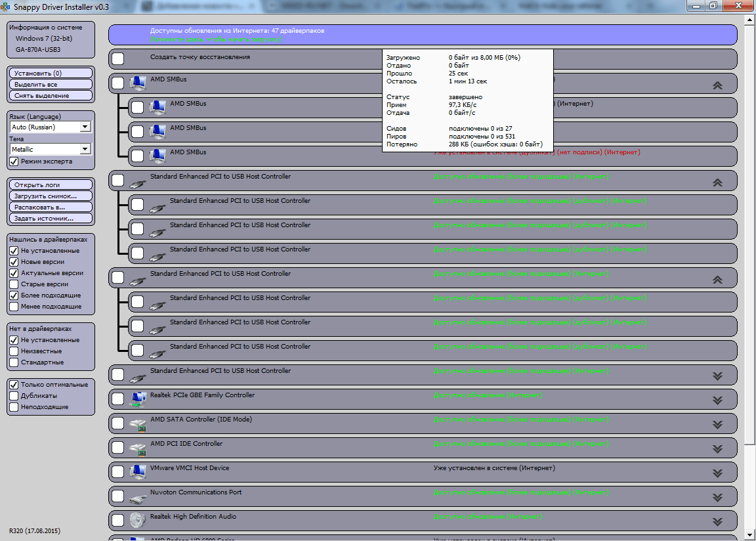This screenshot has width=756, height=541.
Task: Click the 'Снять выделение' button
Action: [x=51, y=95]
